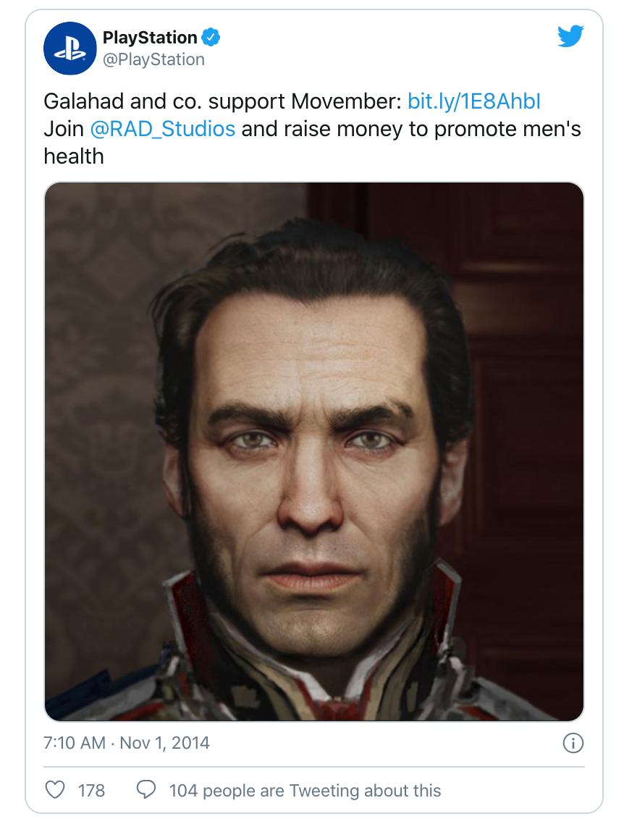624x840 pixels.
Task: Open the PlayStation profile avatar
Action: pyautogui.click(x=70, y=49)
